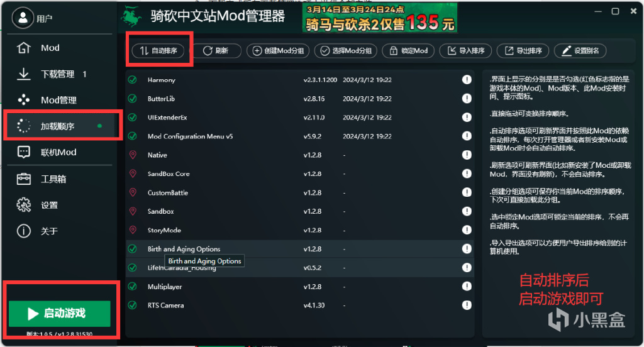Click Sandbox row info alert icon
This screenshot has width=644, height=347.
tap(467, 211)
